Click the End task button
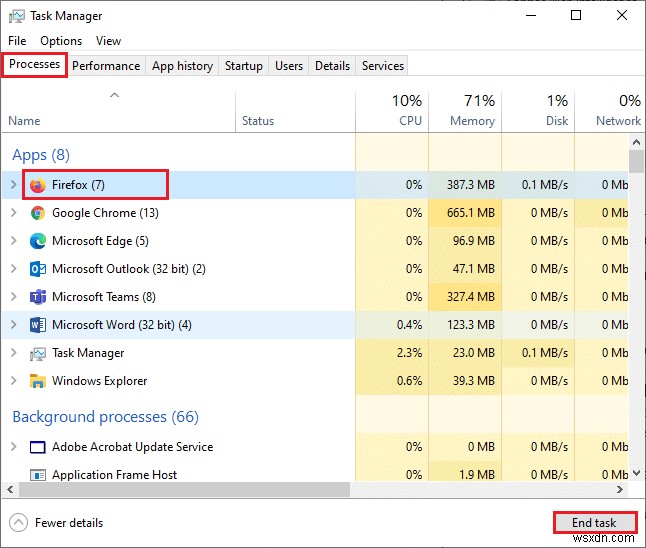This screenshot has height=548, width=646. coord(595,523)
